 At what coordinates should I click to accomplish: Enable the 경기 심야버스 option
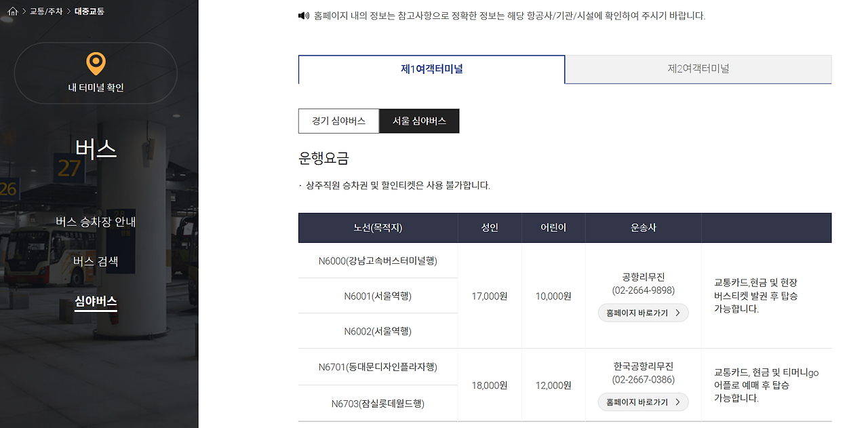[338, 121]
